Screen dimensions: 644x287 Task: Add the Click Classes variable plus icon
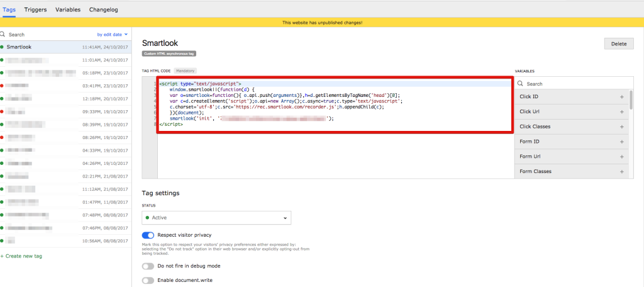(x=622, y=127)
